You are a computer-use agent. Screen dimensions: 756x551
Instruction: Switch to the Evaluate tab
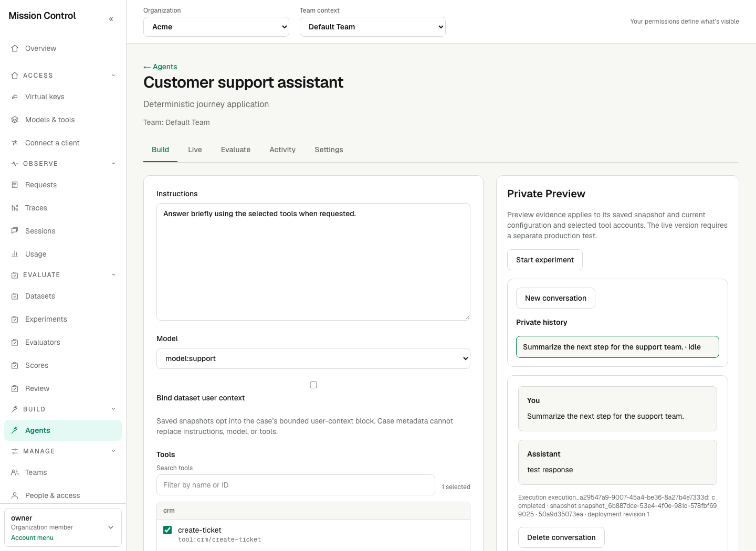(236, 150)
